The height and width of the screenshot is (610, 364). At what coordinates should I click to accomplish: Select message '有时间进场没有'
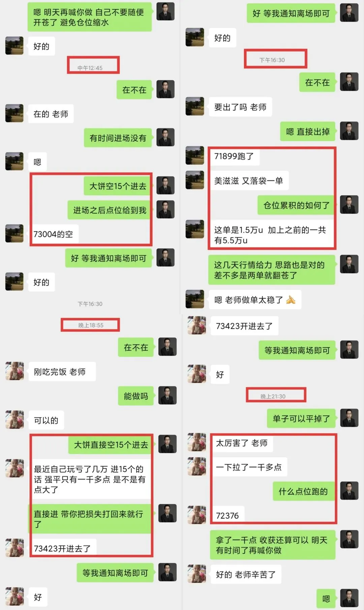pos(118,138)
